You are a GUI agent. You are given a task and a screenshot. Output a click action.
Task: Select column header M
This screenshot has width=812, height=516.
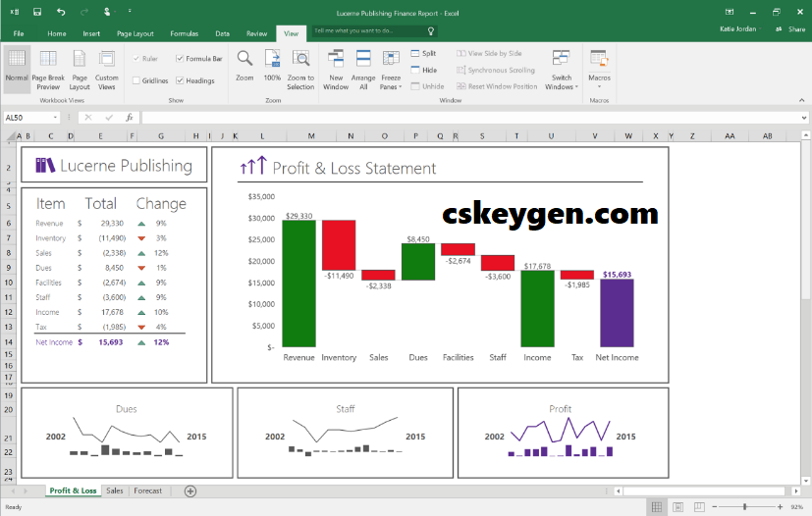tap(311, 136)
